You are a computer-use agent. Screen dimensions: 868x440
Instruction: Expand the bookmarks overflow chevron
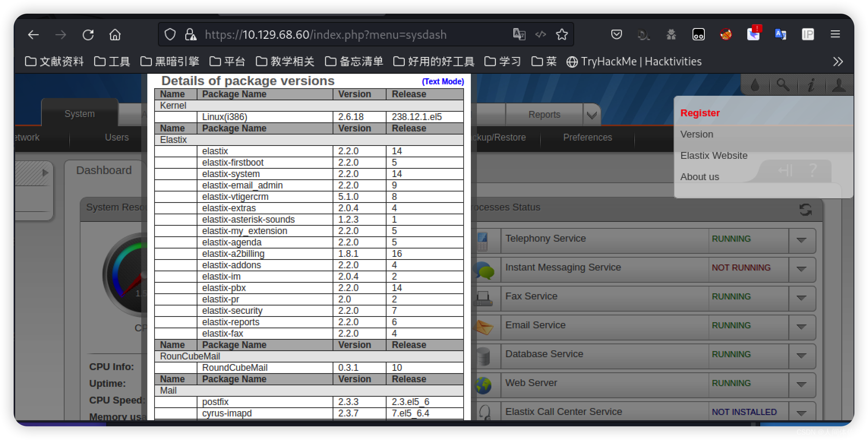839,61
